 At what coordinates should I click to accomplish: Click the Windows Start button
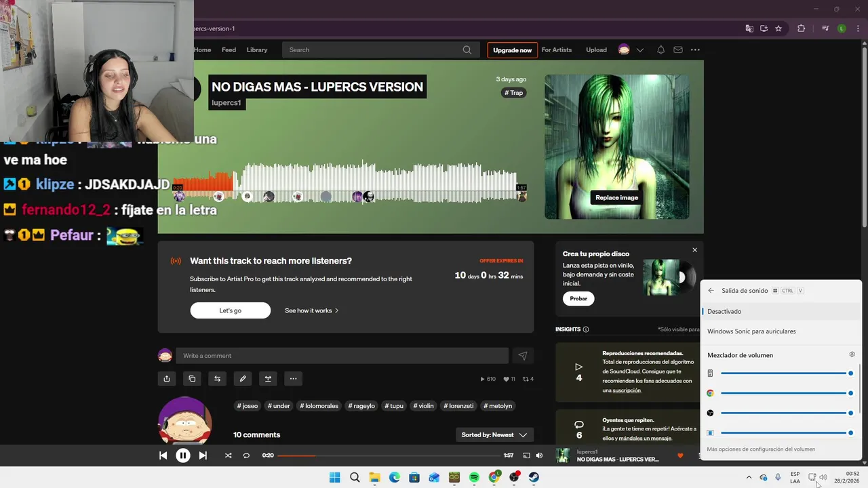point(334,477)
